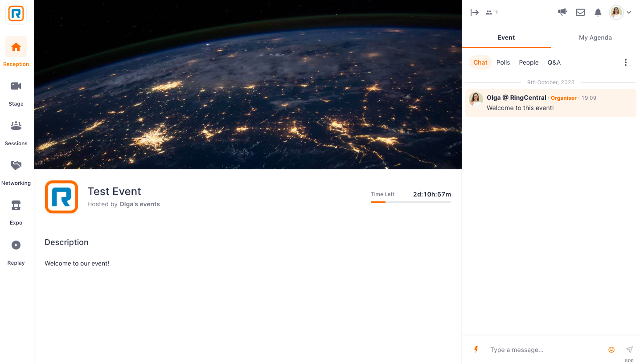
Task: Click the Welcome to this event! message
Action: pos(520,108)
